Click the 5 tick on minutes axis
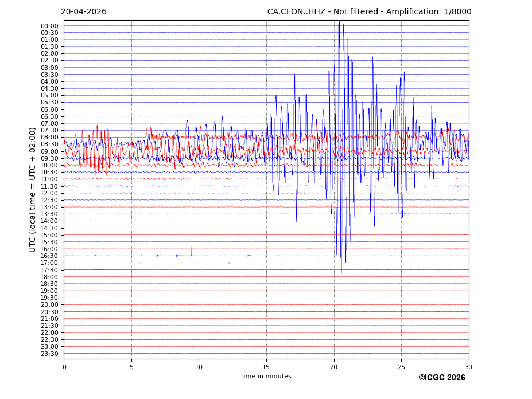The width and height of the screenshot is (532, 399). pos(131,367)
